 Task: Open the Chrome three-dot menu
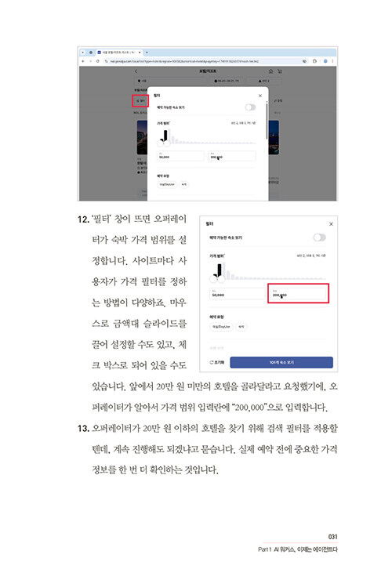coord(332,61)
